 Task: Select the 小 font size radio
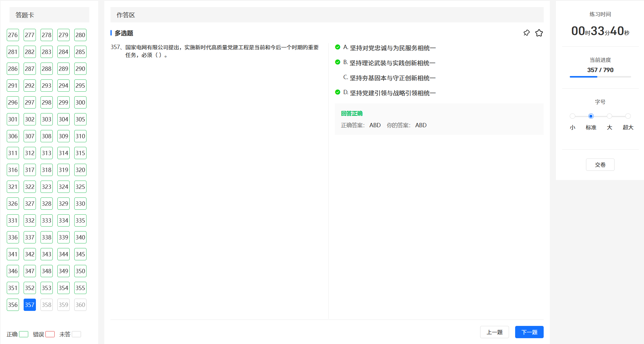tap(572, 116)
